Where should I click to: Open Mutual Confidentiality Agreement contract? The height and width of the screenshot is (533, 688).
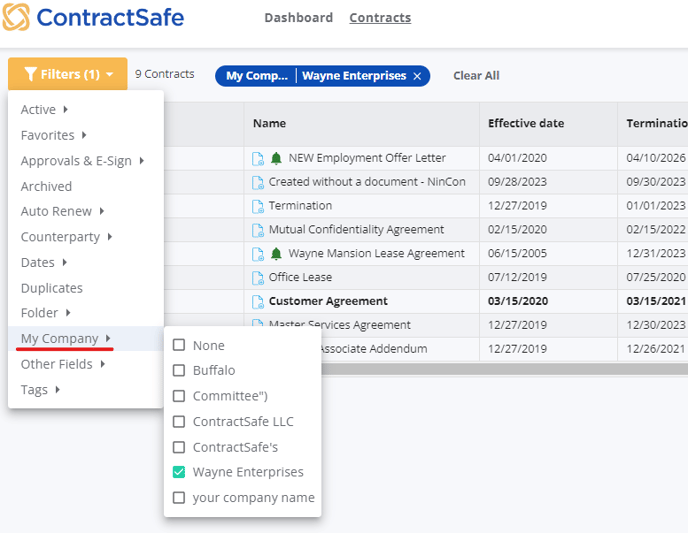click(356, 229)
